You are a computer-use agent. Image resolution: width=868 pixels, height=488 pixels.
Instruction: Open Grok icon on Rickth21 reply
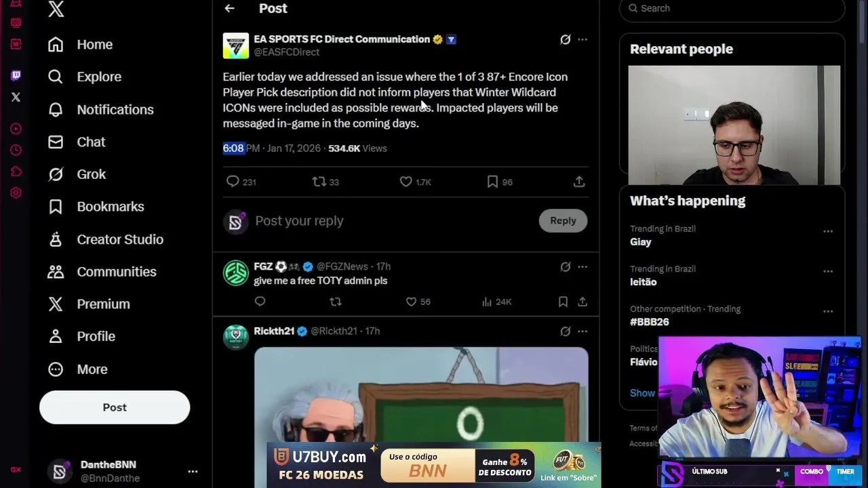pyautogui.click(x=565, y=331)
